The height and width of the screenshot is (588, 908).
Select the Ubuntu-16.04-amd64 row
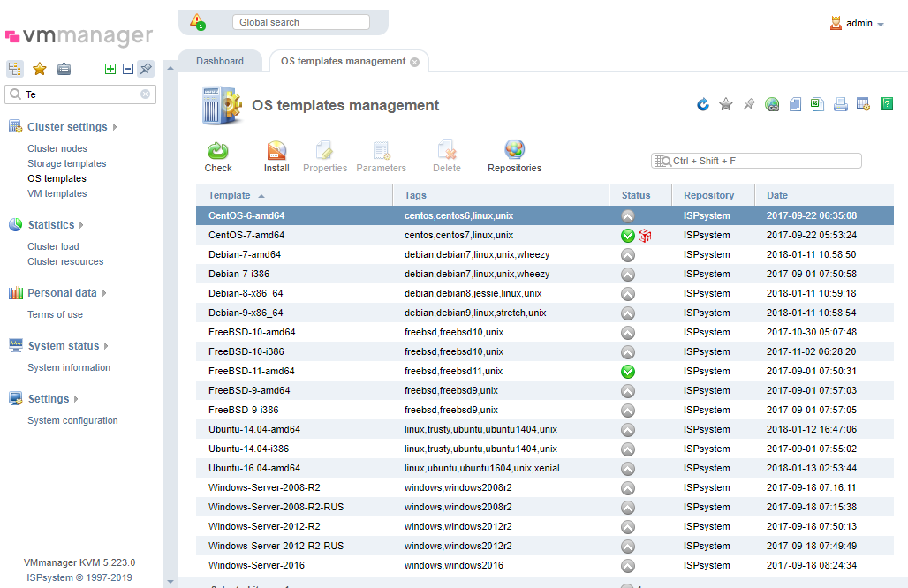click(545, 468)
